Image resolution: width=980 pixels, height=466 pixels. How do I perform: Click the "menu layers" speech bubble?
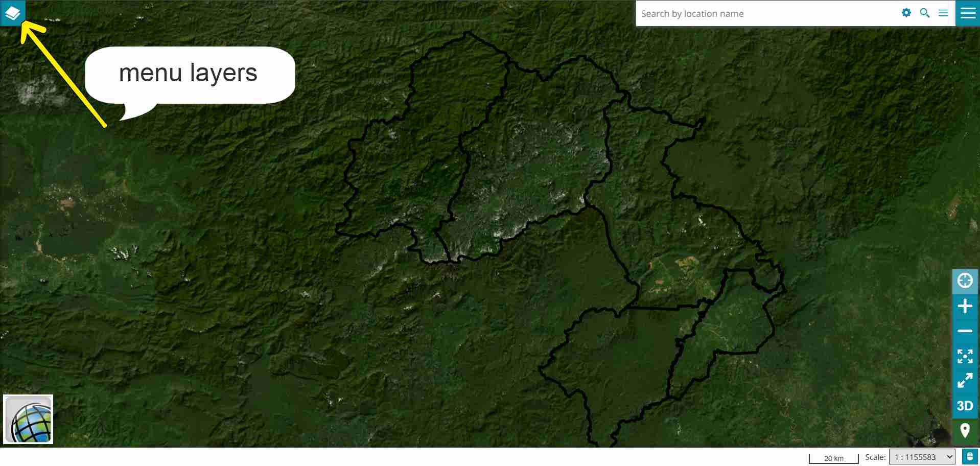[189, 75]
